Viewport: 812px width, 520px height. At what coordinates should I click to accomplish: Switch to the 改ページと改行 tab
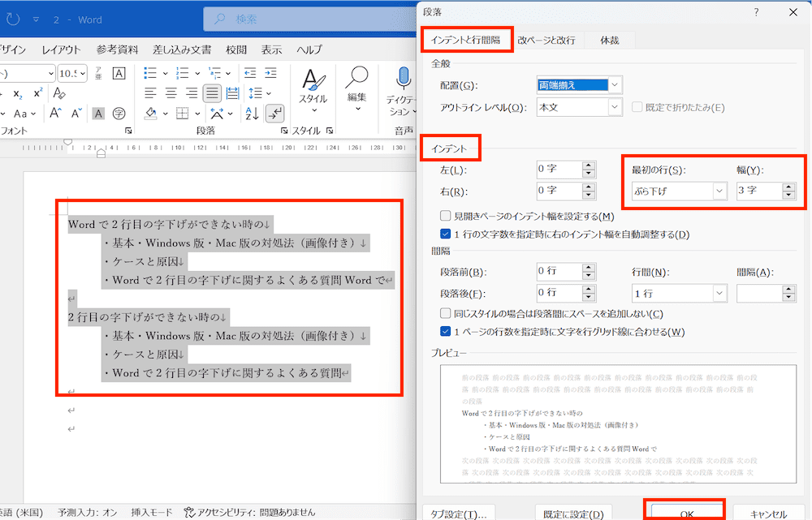(546, 40)
